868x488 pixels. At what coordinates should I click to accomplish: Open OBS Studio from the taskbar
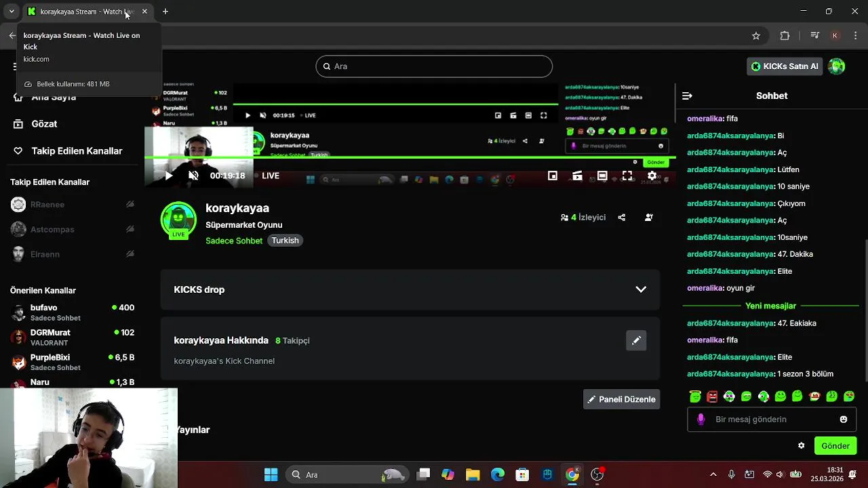pos(597,474)
